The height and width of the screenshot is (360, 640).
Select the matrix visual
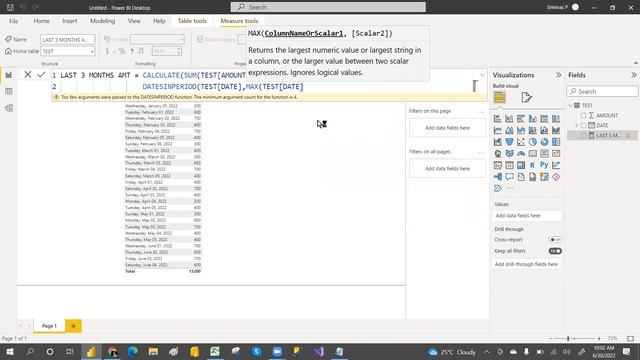tap(521, 165)
